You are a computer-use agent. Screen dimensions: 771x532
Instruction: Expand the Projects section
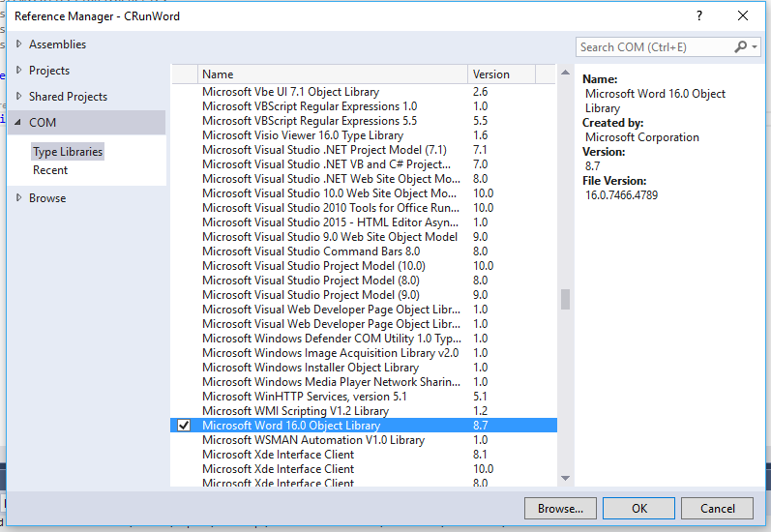tap(18, 70)
